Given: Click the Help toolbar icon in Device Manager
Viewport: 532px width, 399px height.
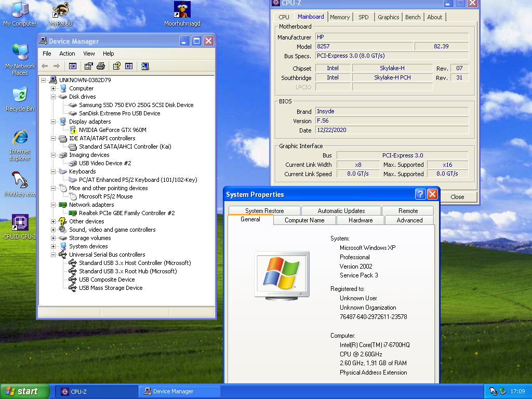Looking at the screenshot, I should coord(116,66).
